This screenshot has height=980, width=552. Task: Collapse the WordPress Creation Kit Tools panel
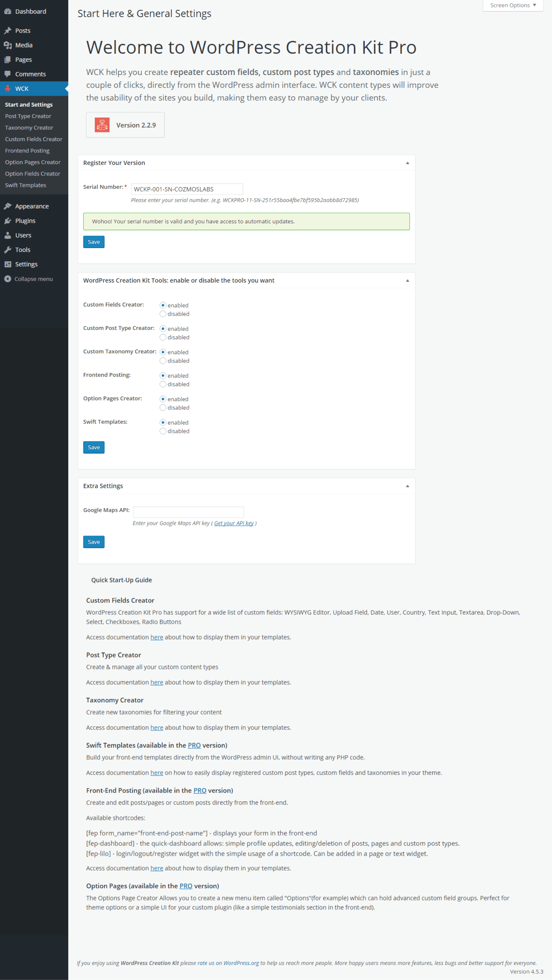click(407, 280)
